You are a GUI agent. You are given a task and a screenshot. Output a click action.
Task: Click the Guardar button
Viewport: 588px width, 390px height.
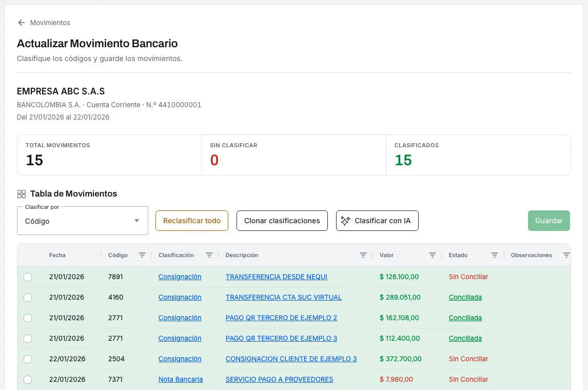tap(548, 221)
